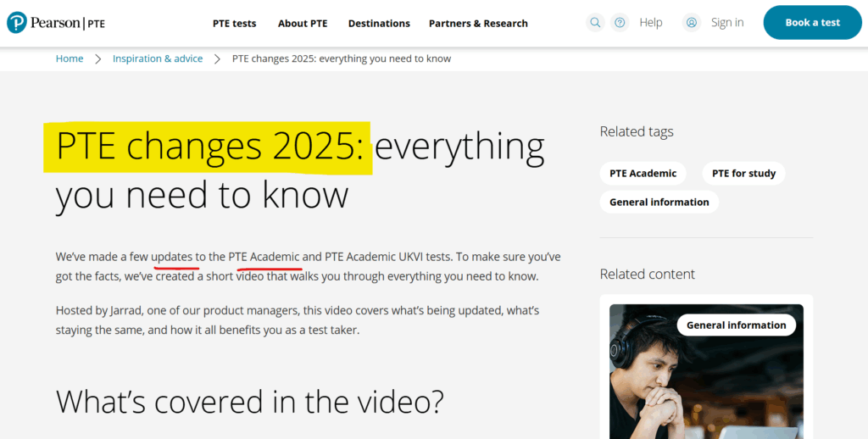Click the Book a test button
The height and width of the screenshot is (439, 868).
pos(813,23)
